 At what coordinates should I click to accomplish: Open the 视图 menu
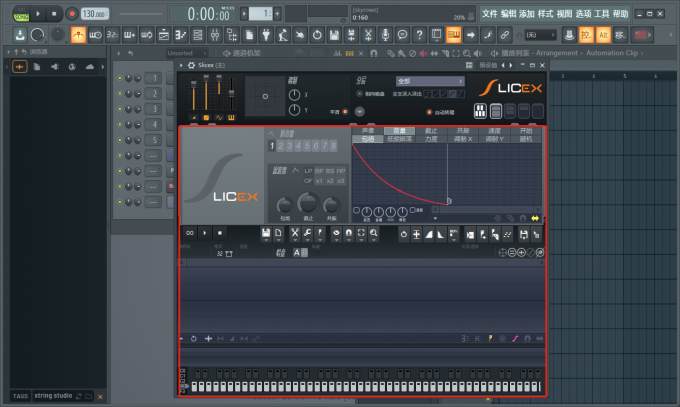(564, 14)
